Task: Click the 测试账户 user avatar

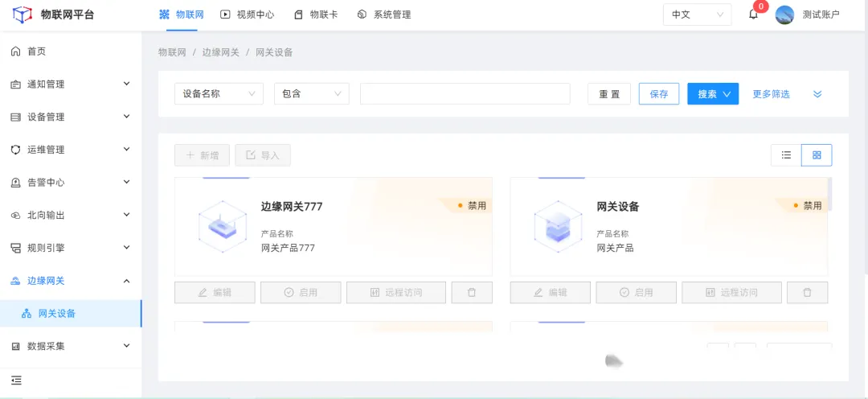Action: click(784, 15)
